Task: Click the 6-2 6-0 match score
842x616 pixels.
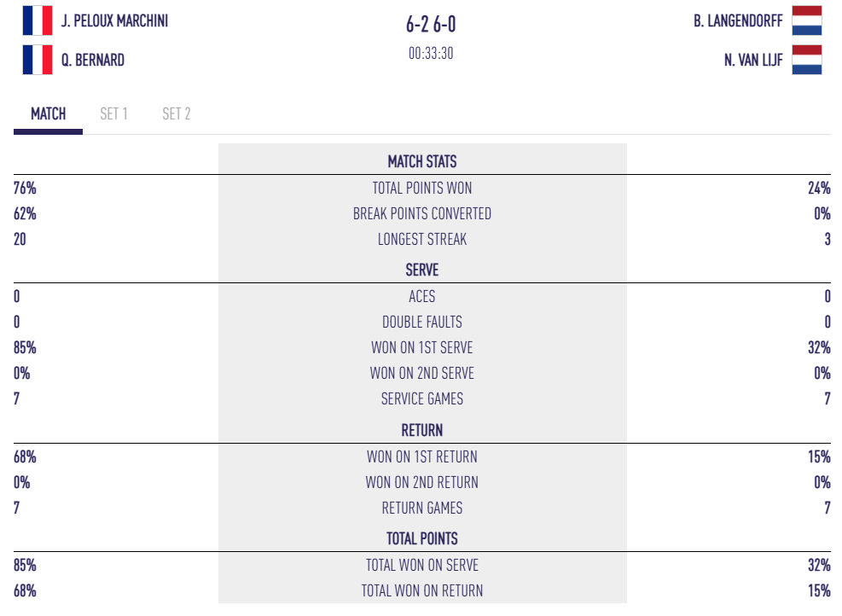Action: click(431, 25)
